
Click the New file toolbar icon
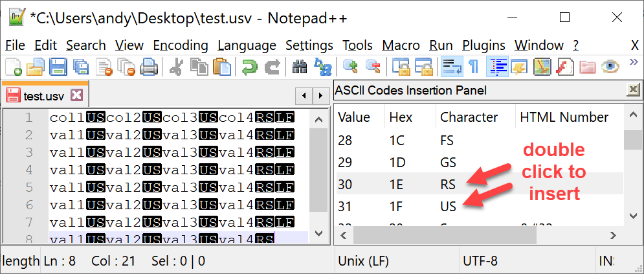coord(13,66)
